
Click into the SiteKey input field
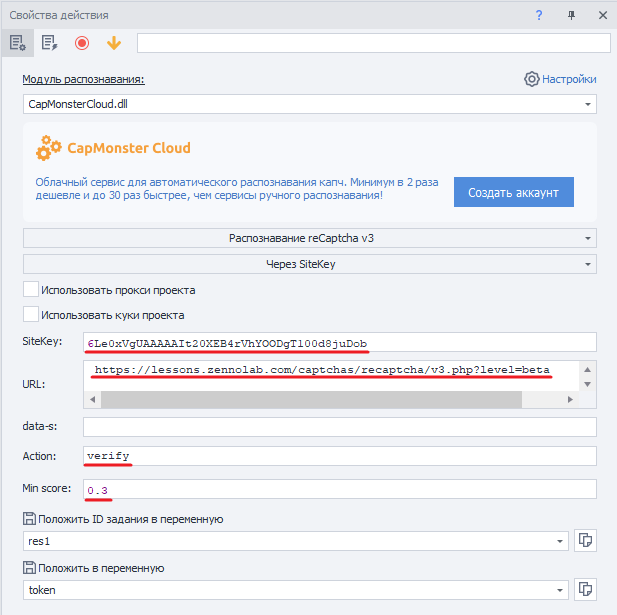[340, 343]
